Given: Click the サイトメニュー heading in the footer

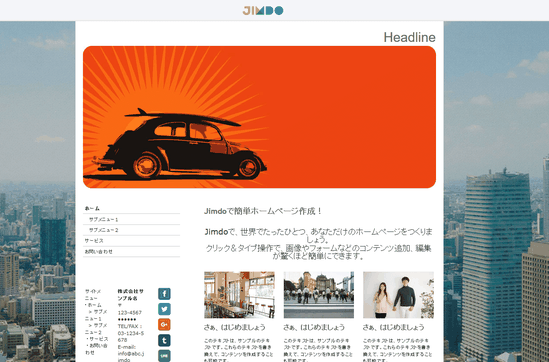Looking at the screenshot, I should (93, 295).
